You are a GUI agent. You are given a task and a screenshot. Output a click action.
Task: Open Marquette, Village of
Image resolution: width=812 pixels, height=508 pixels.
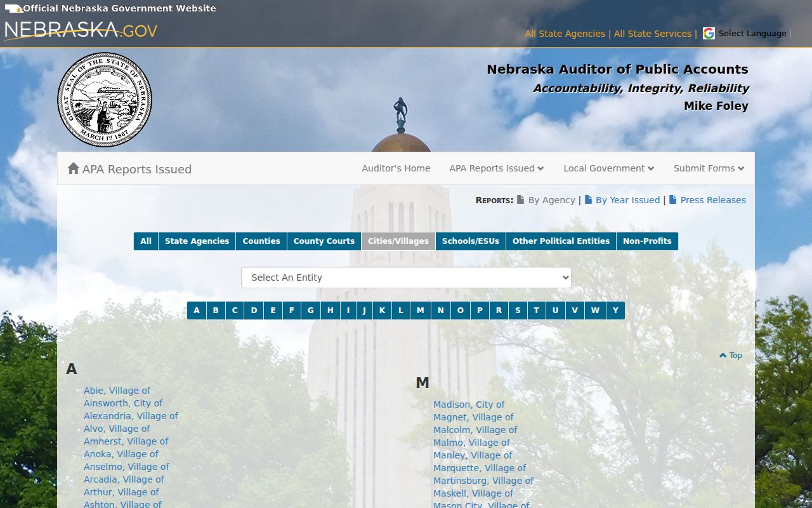tap(480, 468)
